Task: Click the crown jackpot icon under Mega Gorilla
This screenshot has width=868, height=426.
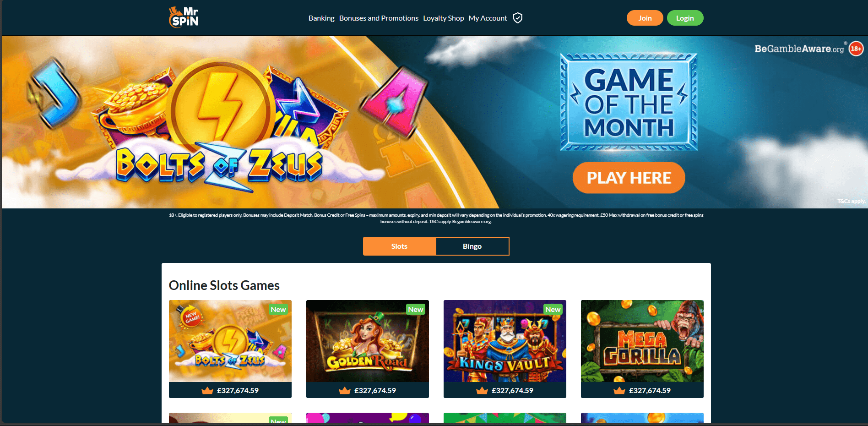Action: [619, 390]
